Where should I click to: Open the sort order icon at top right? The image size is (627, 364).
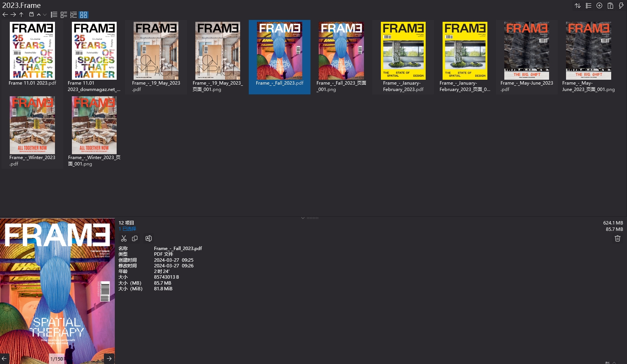tap(578, 6)
